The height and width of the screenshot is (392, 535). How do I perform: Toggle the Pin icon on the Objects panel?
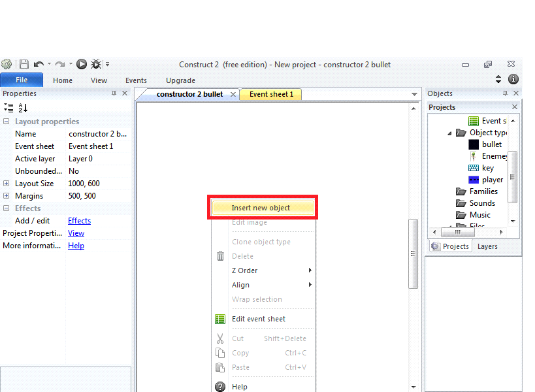point(505,93)
